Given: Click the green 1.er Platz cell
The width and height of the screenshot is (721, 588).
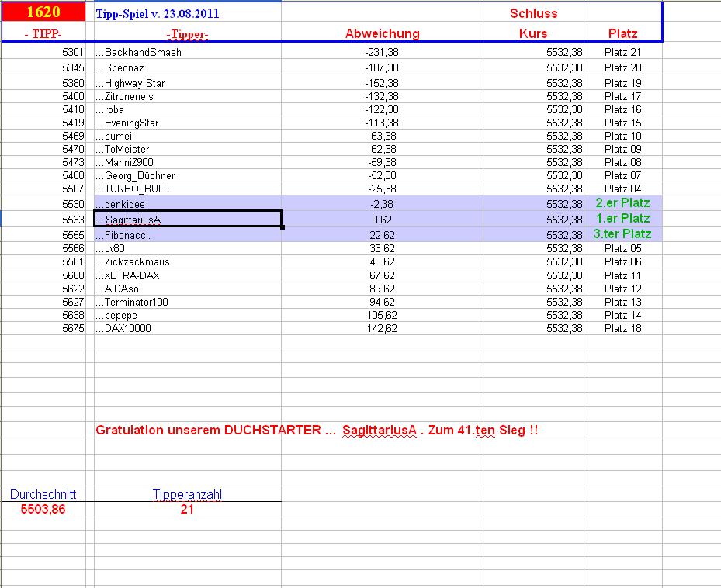Looking at the screenshot, I should (622, 219).
